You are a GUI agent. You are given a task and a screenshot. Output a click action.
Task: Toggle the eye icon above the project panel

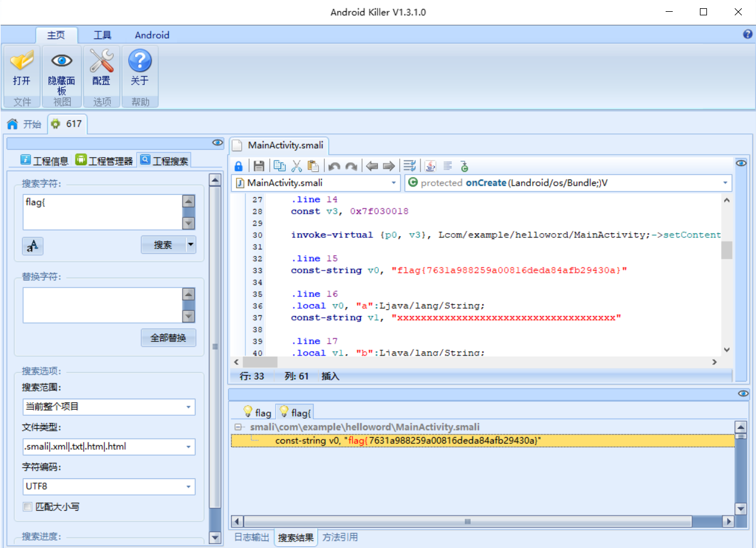(x=217, y=142)
